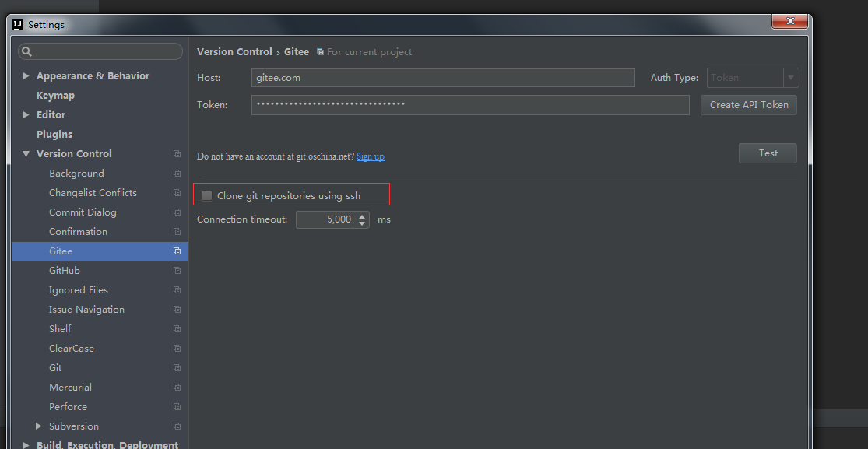This screenshot has width=868, height=449.
Task: Click project-level icon beside Git
Action: click(177, 367)
